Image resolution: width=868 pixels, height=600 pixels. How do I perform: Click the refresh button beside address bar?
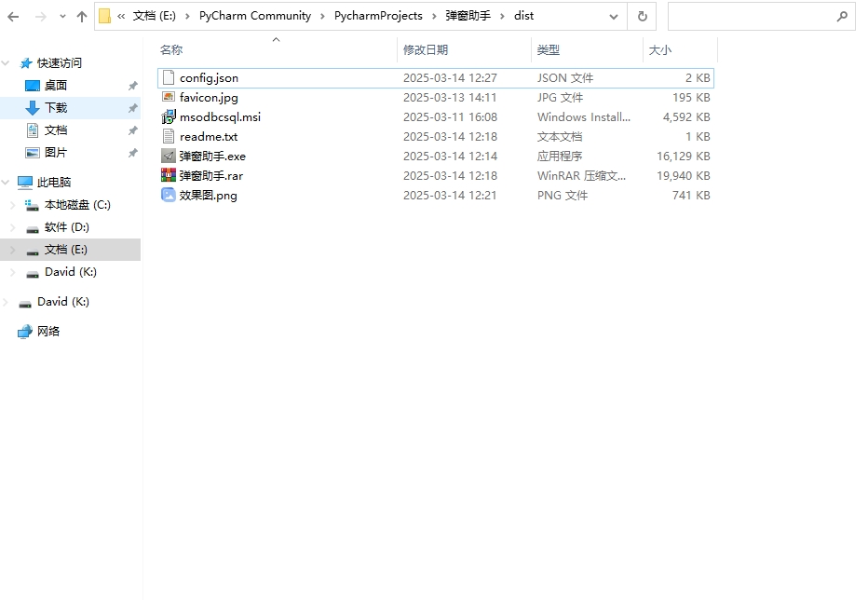pyautogui.click(x=642, y=16)
